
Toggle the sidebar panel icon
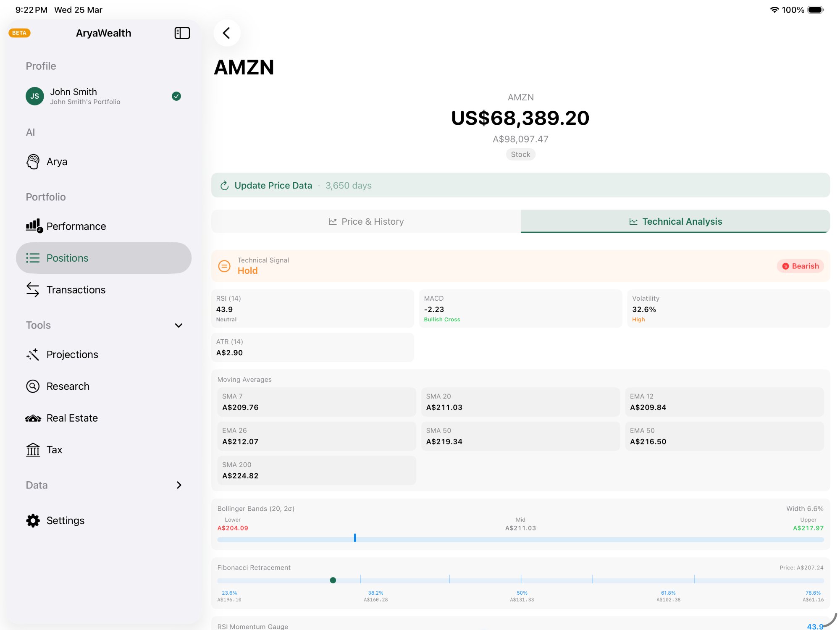(x=182, y=33)
